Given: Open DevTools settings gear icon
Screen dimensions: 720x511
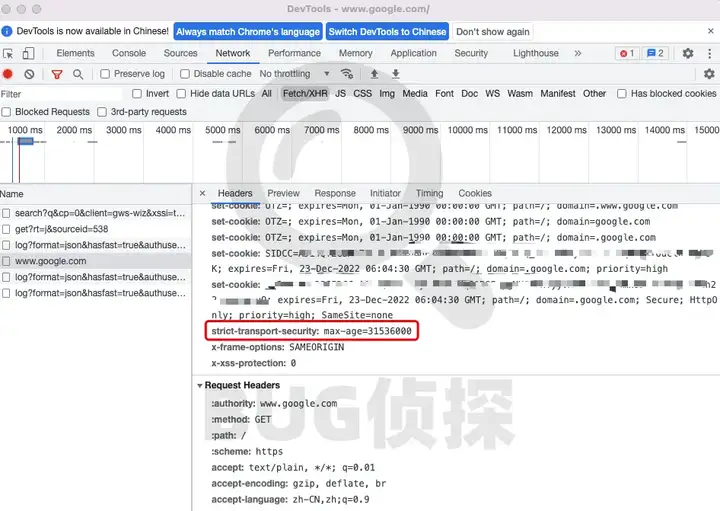Looking at the screenshot, I should click(x=688, y=53).
